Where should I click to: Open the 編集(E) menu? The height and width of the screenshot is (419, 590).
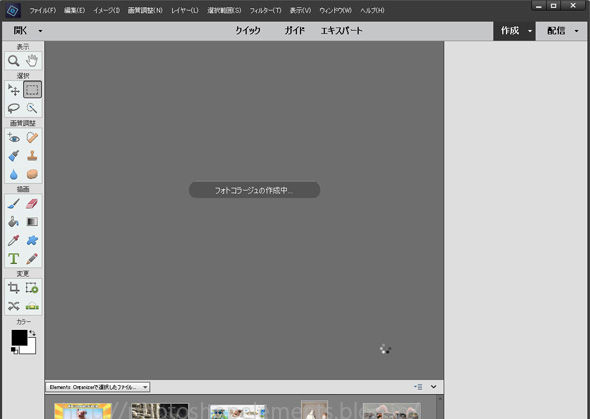point(74,11)
